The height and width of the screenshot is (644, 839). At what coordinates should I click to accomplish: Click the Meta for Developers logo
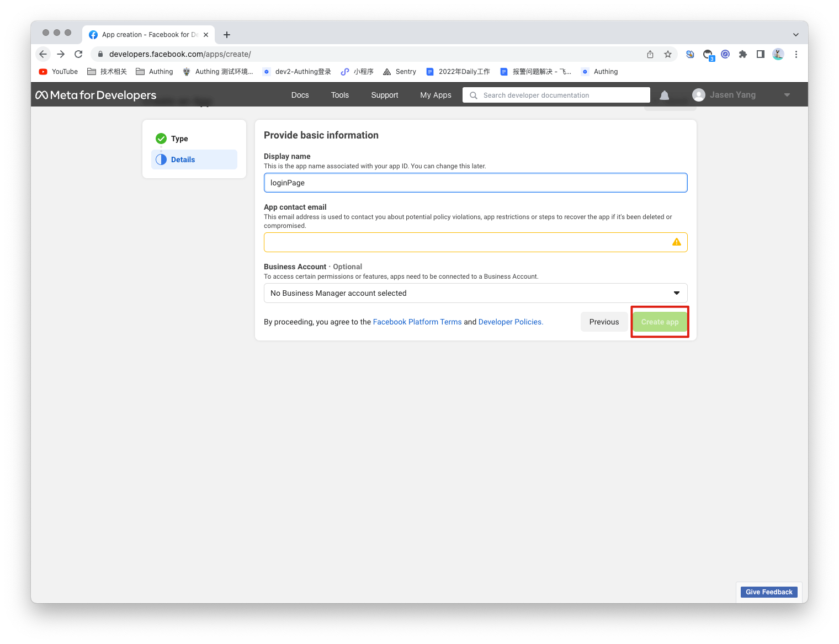[x=96, y=95]
